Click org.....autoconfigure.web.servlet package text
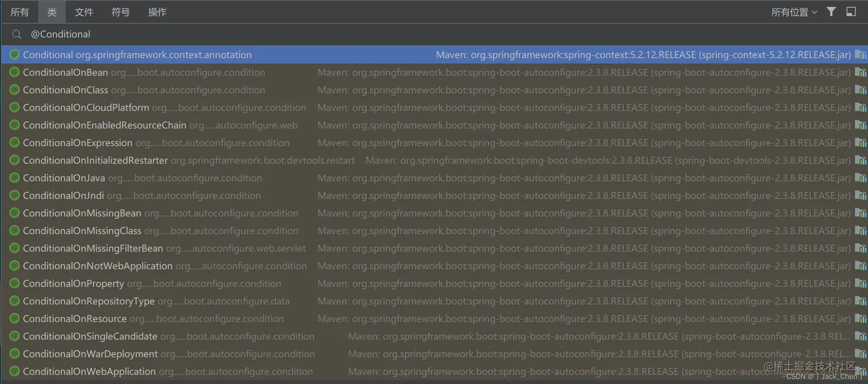 click(x=236, y=249)
